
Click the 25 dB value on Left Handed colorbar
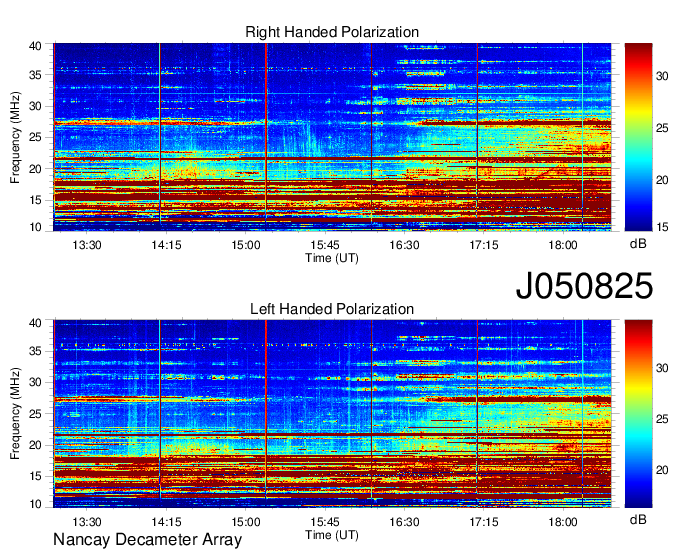(662, 419)
